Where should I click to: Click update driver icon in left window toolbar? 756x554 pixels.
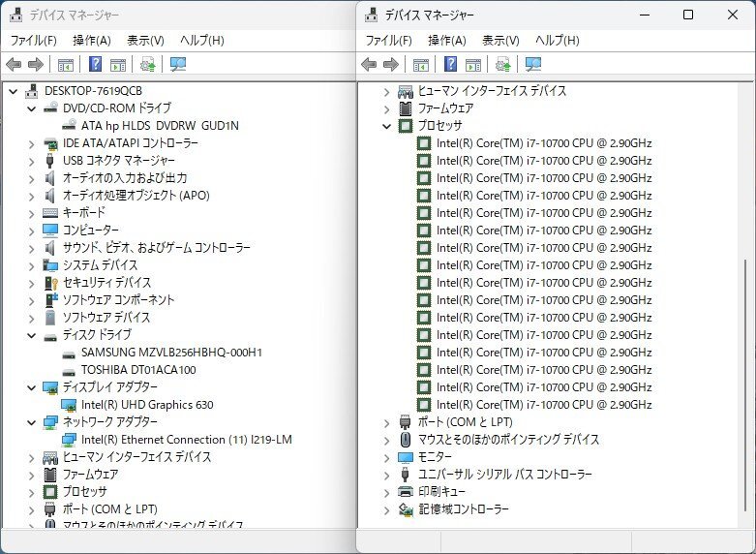pos(147,64)
